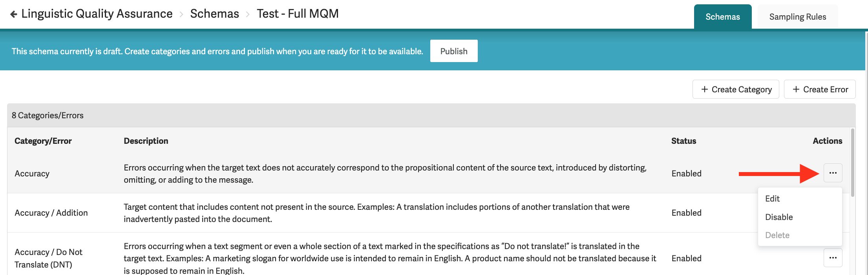Click the table's vertical scrollbar thumb

(852, 162)
